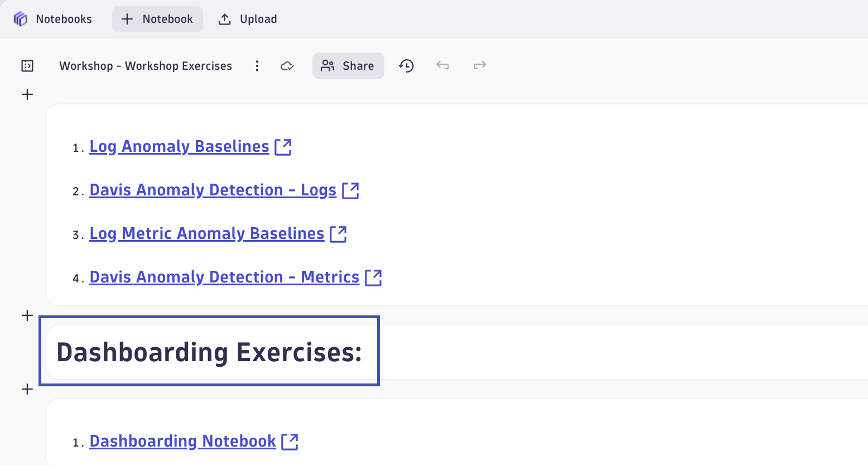Add section below Dashboarding Exercises heading

pos(27,389)
